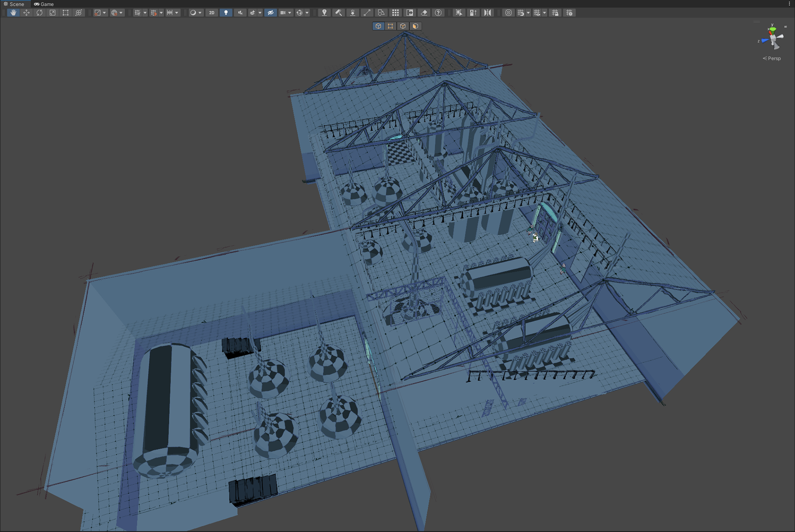
Task: Toggle scene audio mute button
Action: pos(240,13)
